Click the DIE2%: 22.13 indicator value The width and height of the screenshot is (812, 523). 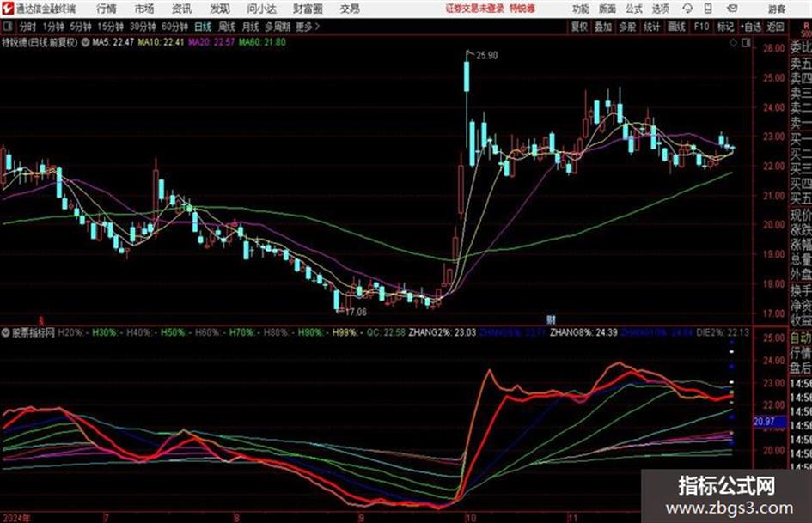click(x=723, y=332)
